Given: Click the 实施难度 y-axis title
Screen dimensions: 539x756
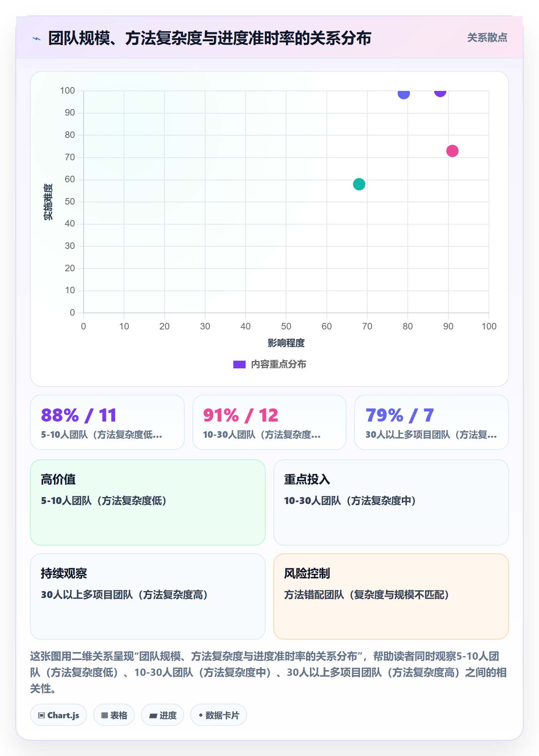Looking at the screenshot, I should pyautogui.click(x=48, y=202).
